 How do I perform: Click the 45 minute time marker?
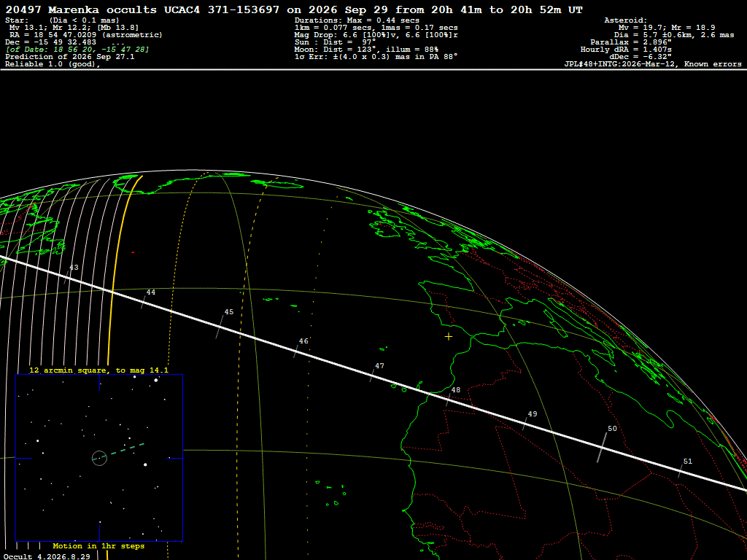(220, 327)
